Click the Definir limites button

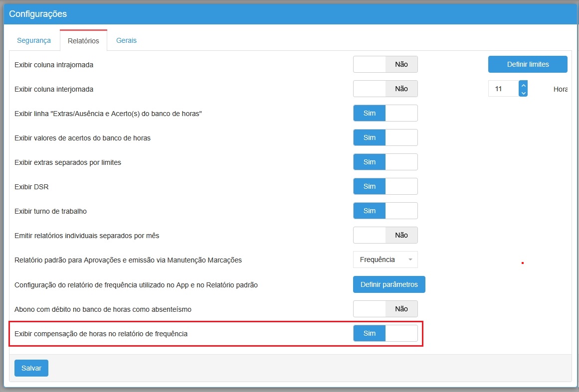pos(528,64)
